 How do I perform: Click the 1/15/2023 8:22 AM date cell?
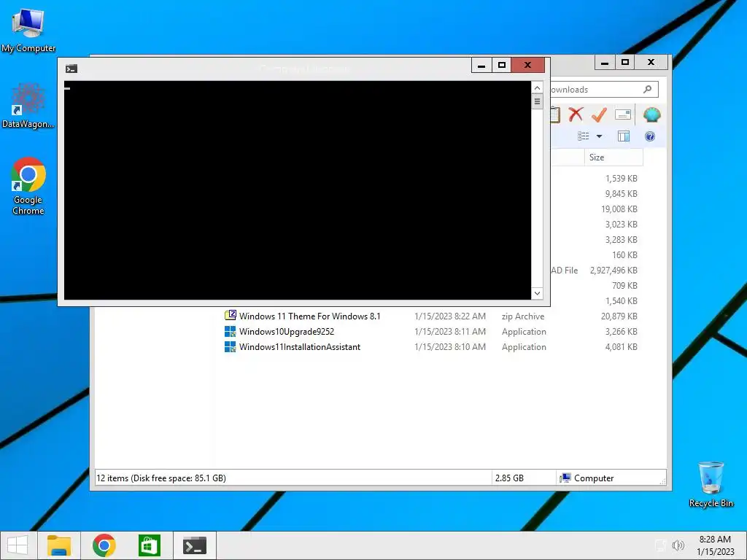coord(450,316)
